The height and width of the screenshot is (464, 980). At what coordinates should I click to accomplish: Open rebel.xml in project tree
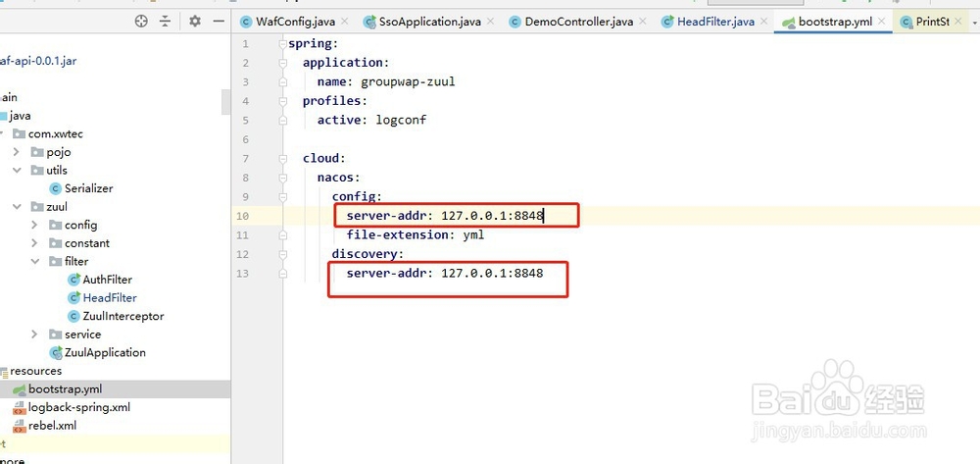tap(52, 425)
